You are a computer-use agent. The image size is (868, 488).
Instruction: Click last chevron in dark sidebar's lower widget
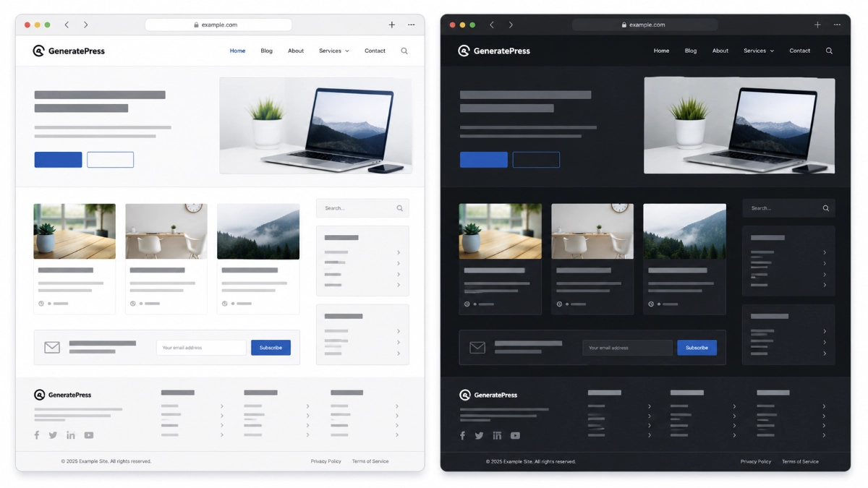click(825, 354)
